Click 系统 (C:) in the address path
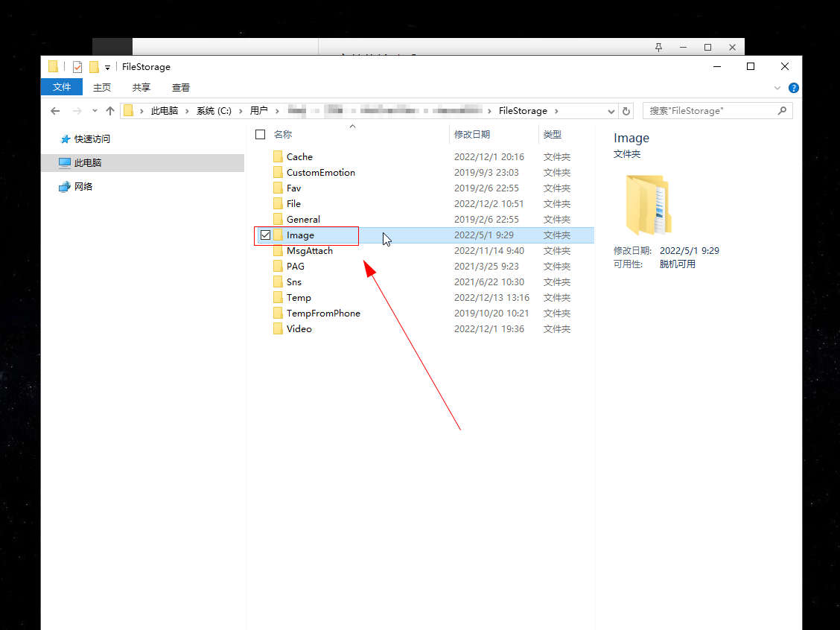Screen dimensions: 840x630 point(214,111)
